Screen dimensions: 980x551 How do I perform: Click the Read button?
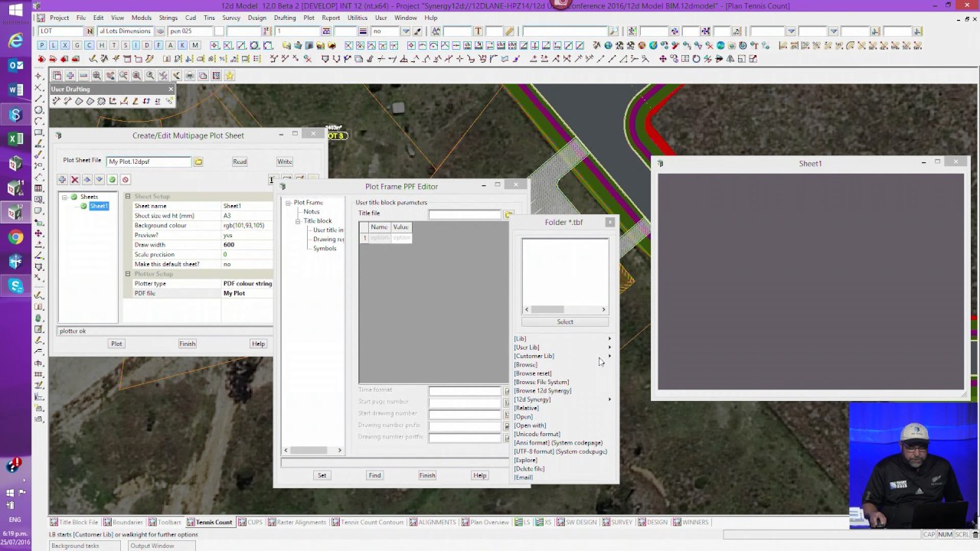tap(240, 161)
